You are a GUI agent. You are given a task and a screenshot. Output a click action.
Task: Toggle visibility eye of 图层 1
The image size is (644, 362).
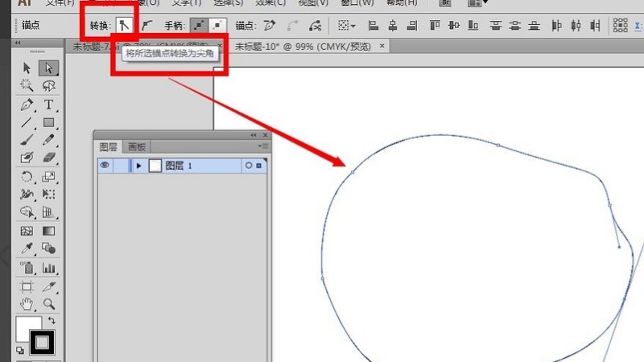(x=105, y=166)
